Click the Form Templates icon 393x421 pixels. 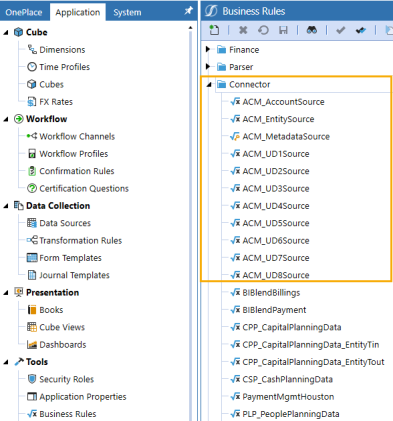click(32, 258)
